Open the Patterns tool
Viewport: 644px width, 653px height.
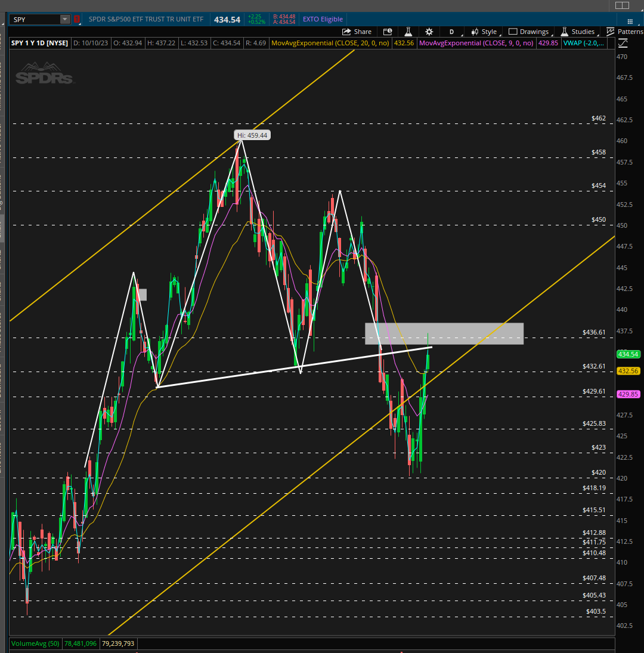(625, 32)
